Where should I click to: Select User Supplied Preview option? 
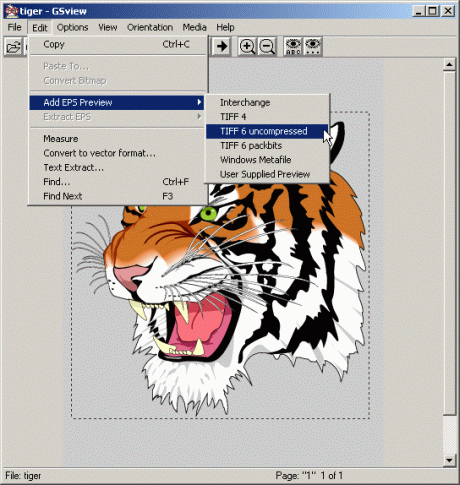click(267, 174)
